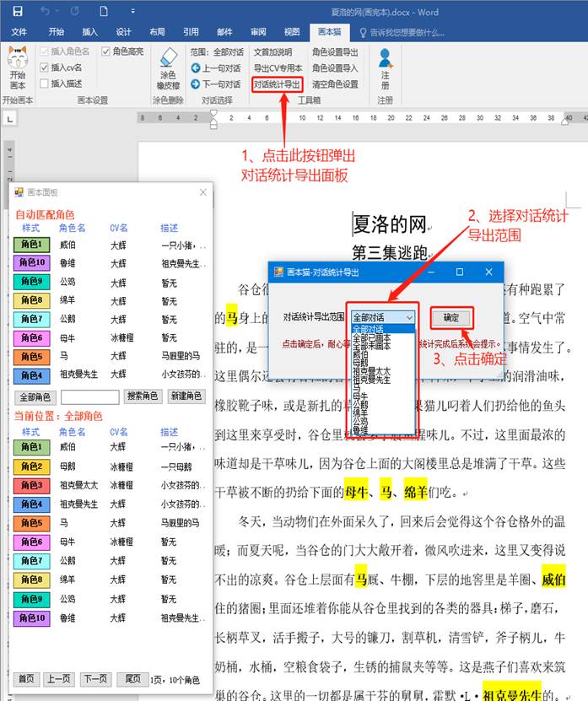The height and width of the screenshot is (701, 588).
Task: Click the 首页 paging button
Action: pos(26,679)
